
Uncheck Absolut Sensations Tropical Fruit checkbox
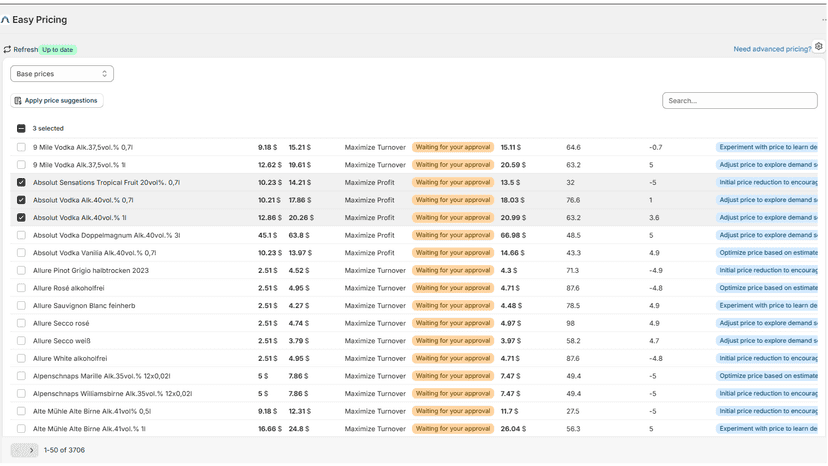click(21, 182)
